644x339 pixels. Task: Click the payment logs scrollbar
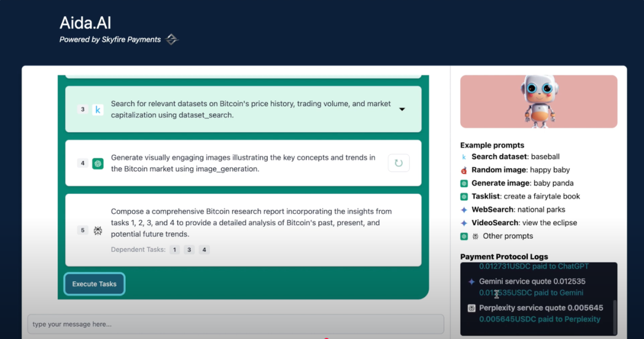(x=615, y=316)
